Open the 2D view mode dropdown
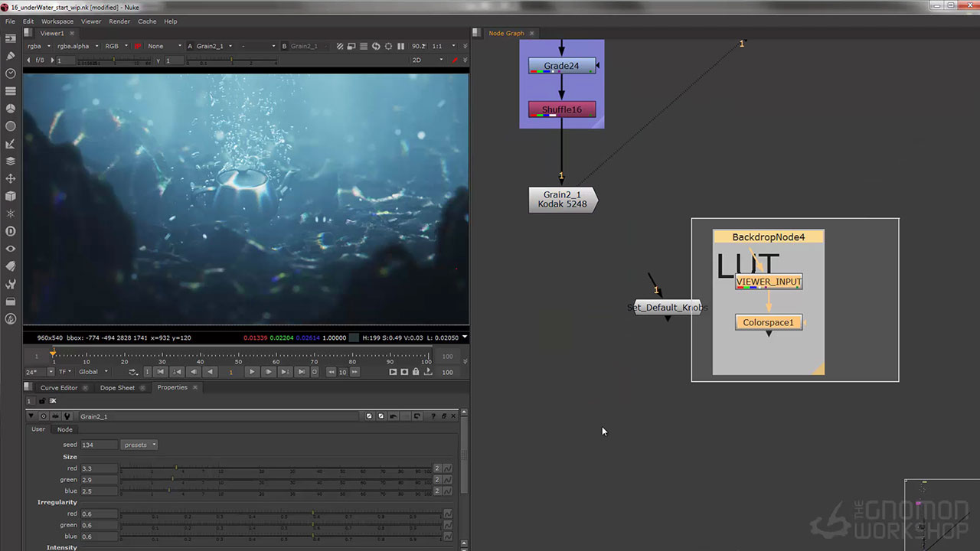 427,60
